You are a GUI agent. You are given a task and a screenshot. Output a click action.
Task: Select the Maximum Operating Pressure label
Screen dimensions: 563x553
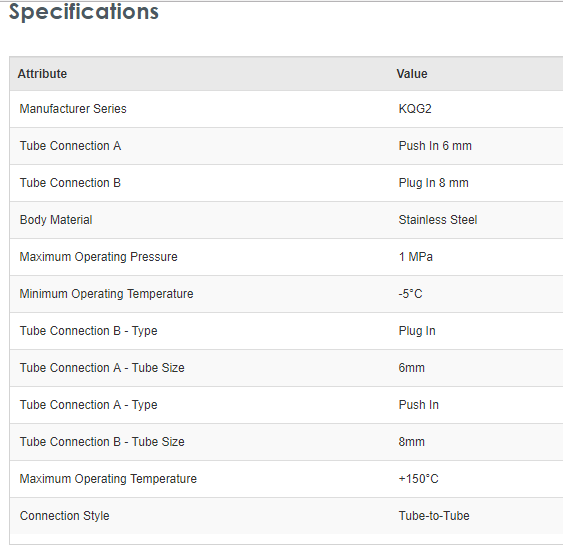98,256
